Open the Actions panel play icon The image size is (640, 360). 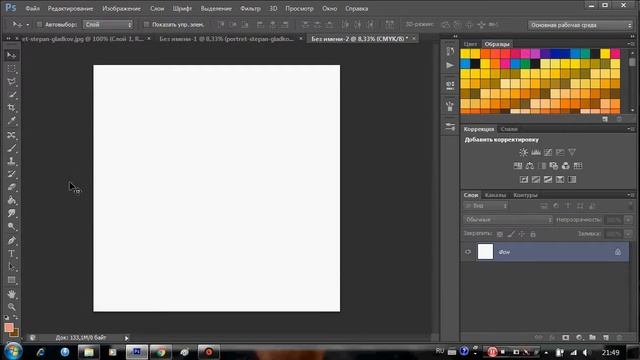pyautogui.click(x=450, y=65)
